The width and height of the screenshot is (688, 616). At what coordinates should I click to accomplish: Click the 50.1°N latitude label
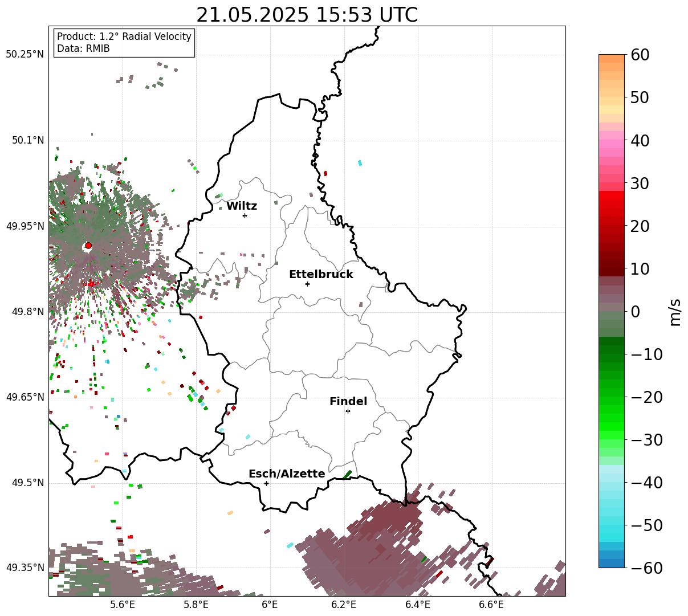27,140
